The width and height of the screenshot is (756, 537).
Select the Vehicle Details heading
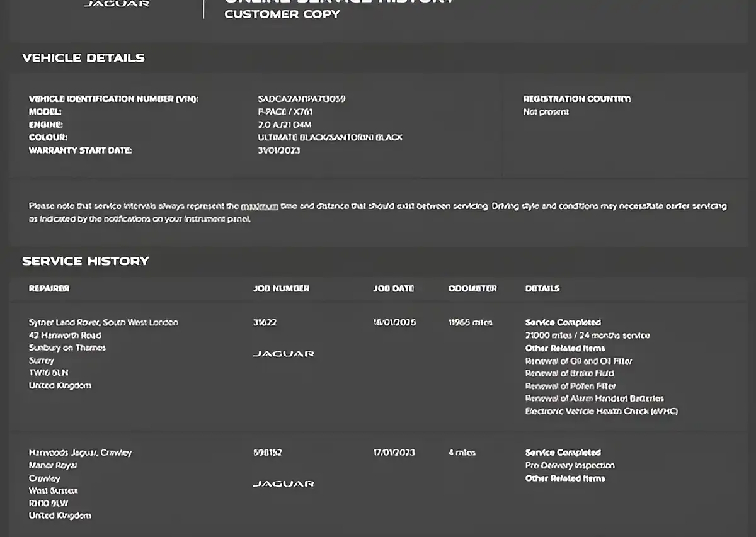coord(84,58)
